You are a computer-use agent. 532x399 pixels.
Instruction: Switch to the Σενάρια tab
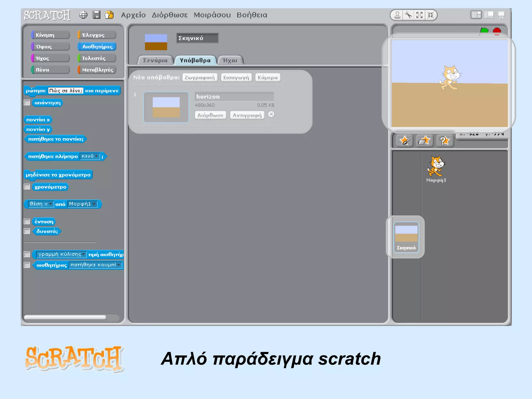pos(155,60)
